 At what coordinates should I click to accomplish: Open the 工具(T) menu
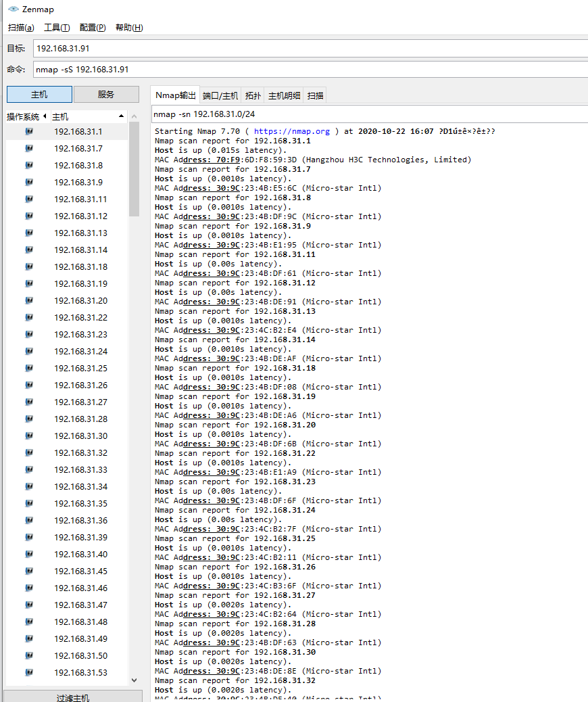(x=57, y=27)
